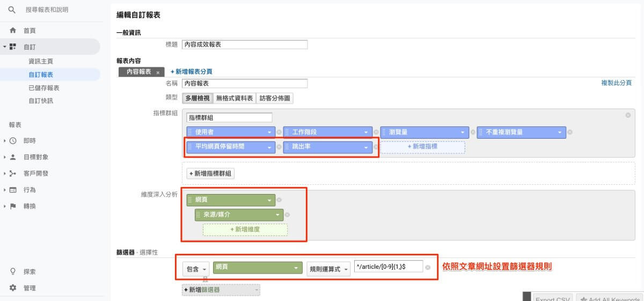Click the 即時 clock icon

click(13, 141)
